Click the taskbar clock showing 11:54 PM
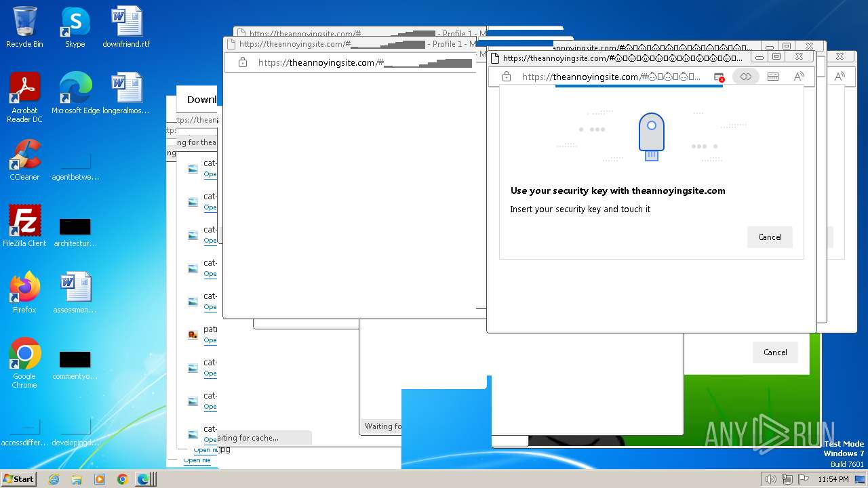Viewport: 868px width, 488px height. [833, 479]
